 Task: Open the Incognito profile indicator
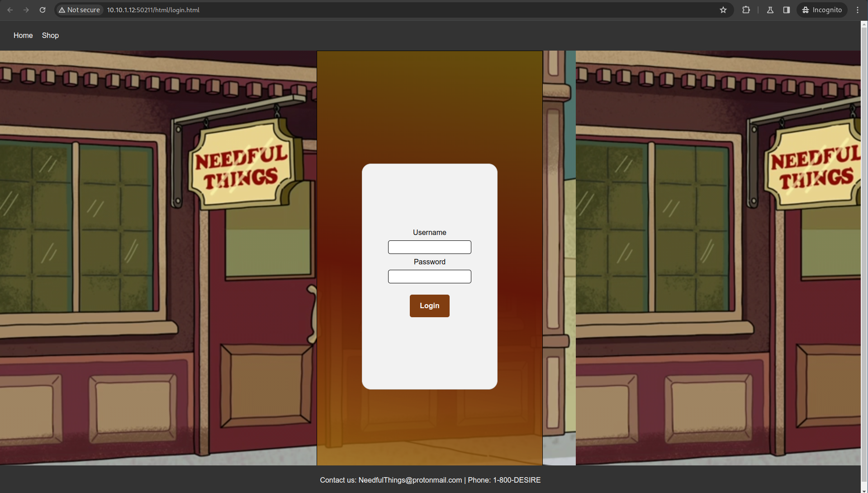822,10
